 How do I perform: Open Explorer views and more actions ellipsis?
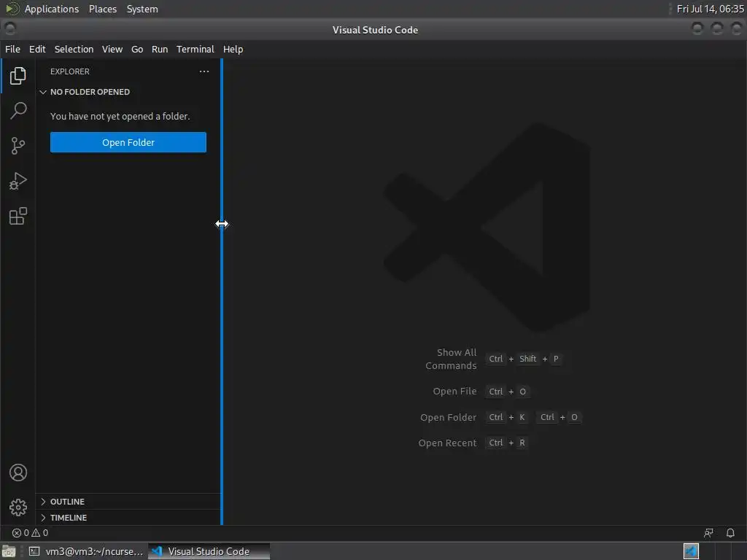204,71
